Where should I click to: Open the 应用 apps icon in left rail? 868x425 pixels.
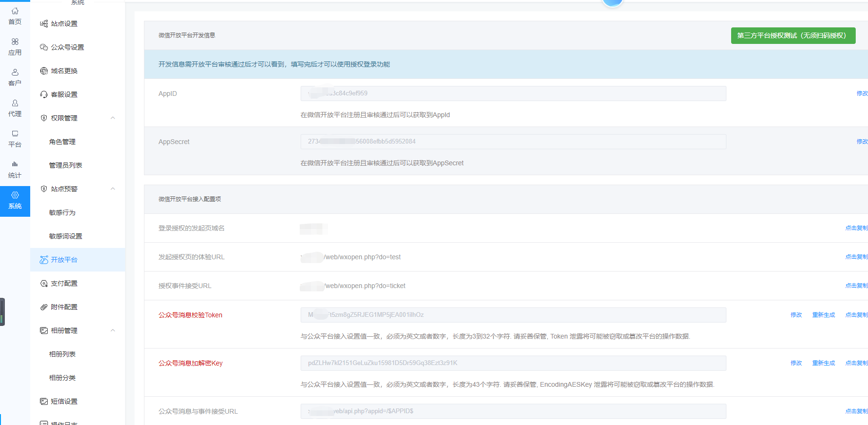(x=15, y=42)
